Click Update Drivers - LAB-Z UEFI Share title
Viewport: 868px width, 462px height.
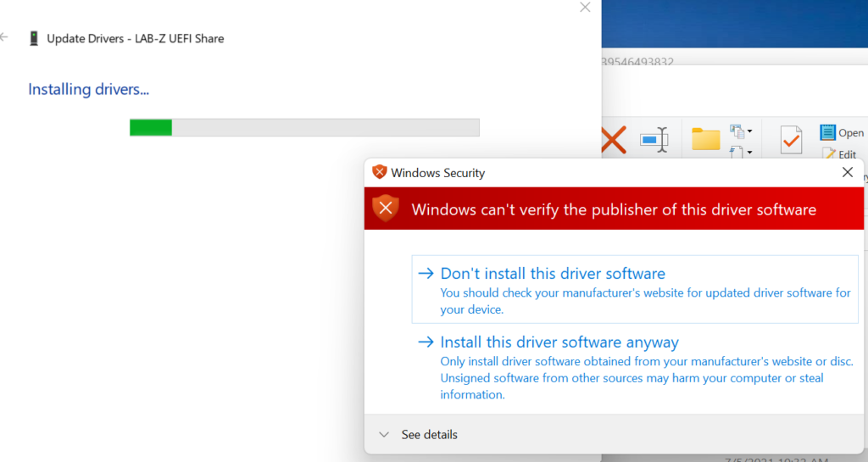pos(136,39)
